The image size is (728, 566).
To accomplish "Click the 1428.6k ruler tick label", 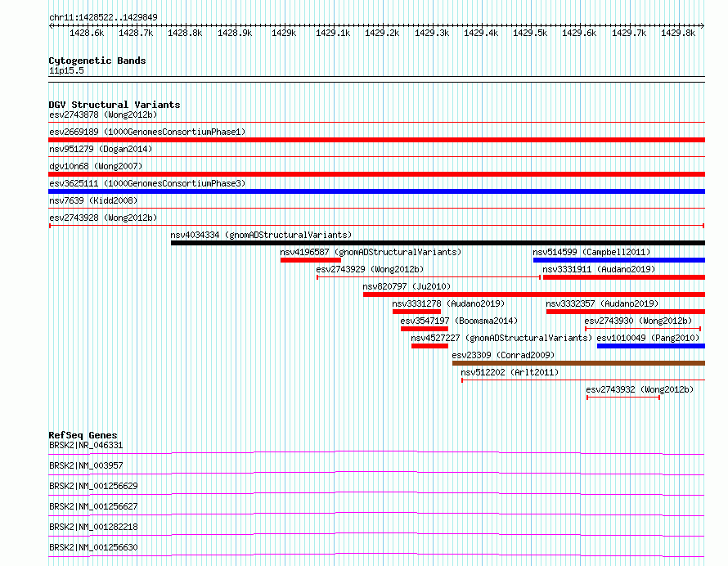I will click(87, 33).
